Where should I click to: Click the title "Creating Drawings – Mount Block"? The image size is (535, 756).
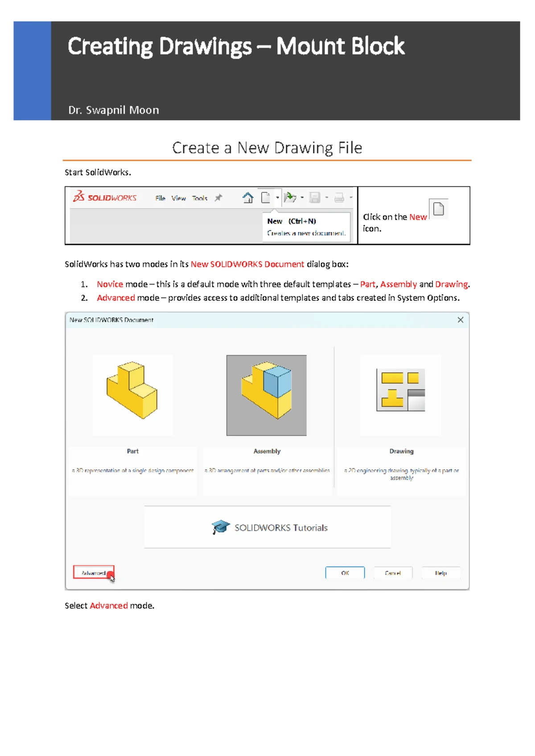click(236, 46)
